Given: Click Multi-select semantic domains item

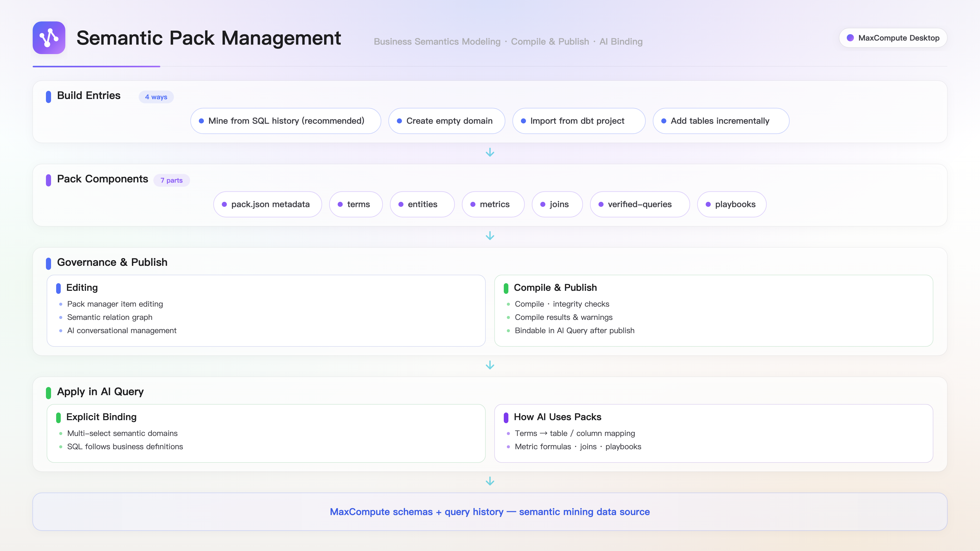Looking at the screenshot, I should point(122,433).
